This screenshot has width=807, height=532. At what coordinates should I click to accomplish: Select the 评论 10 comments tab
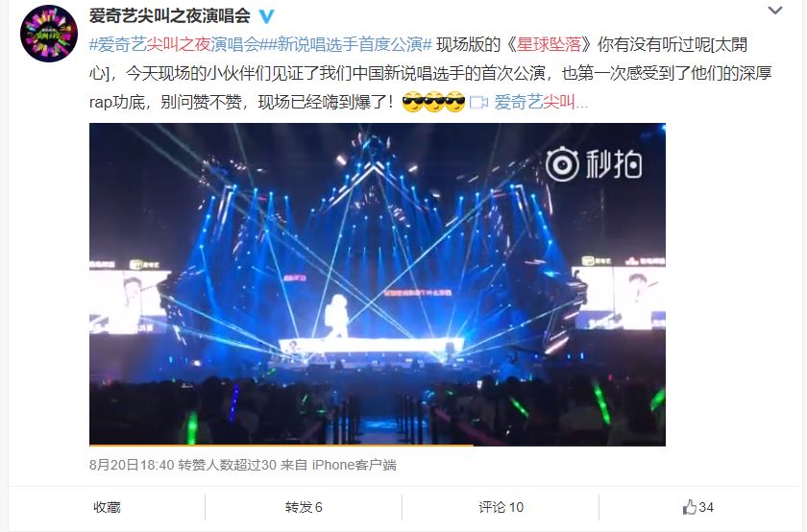tap(501, 507)
